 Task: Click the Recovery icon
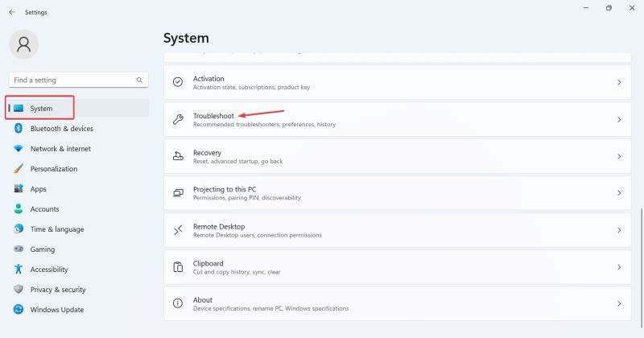(178, 156)
